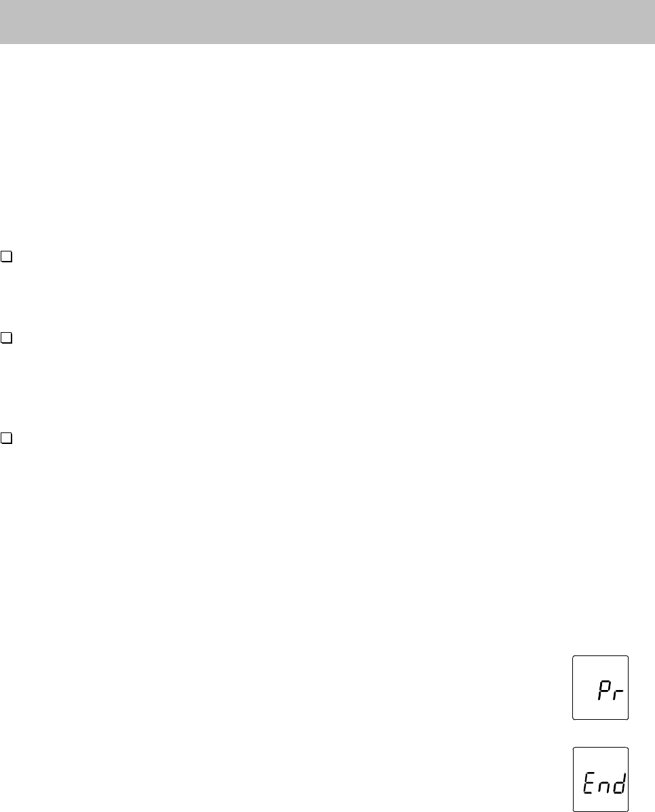The height and width of the screenshot is (812, 655).
Task: Open the LCD panel showing End
Action: coord(601,779)
